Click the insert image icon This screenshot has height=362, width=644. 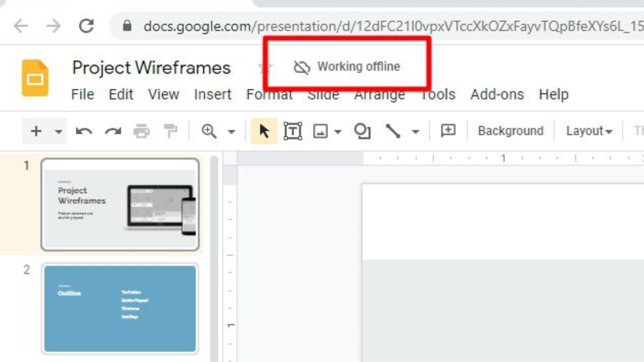320,131
